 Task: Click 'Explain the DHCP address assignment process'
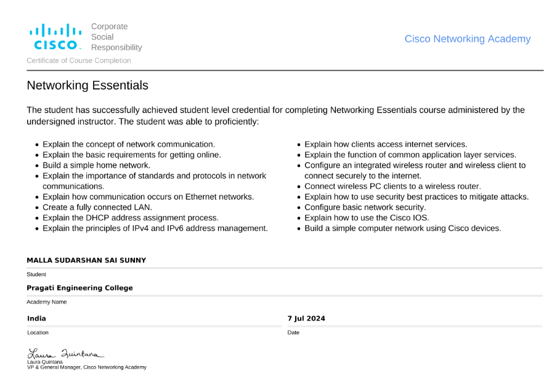130,218
